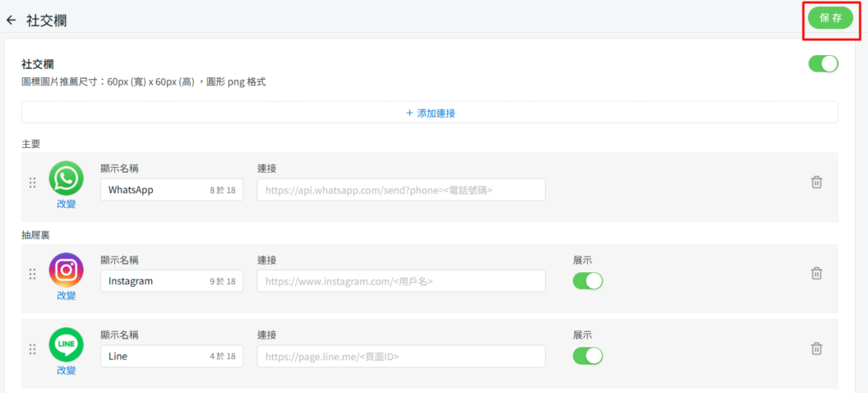Toggle the main 社交欄 switch off

(x=823, y=63)
